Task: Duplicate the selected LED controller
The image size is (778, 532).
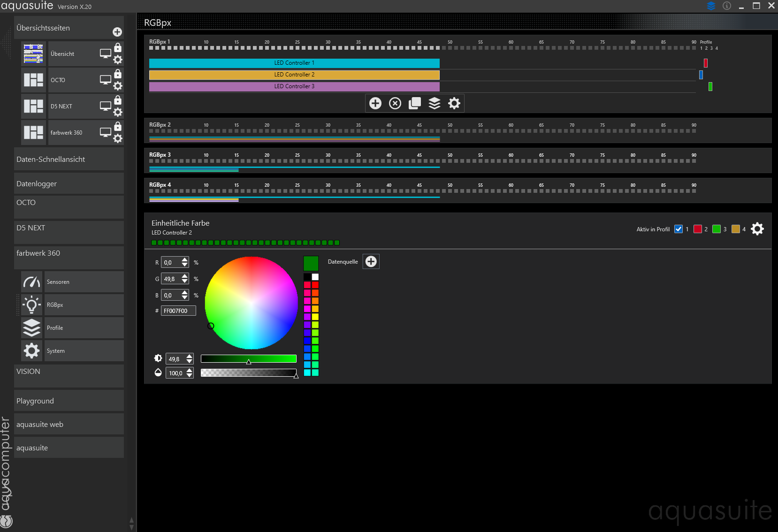Action: tap(415, 103)
